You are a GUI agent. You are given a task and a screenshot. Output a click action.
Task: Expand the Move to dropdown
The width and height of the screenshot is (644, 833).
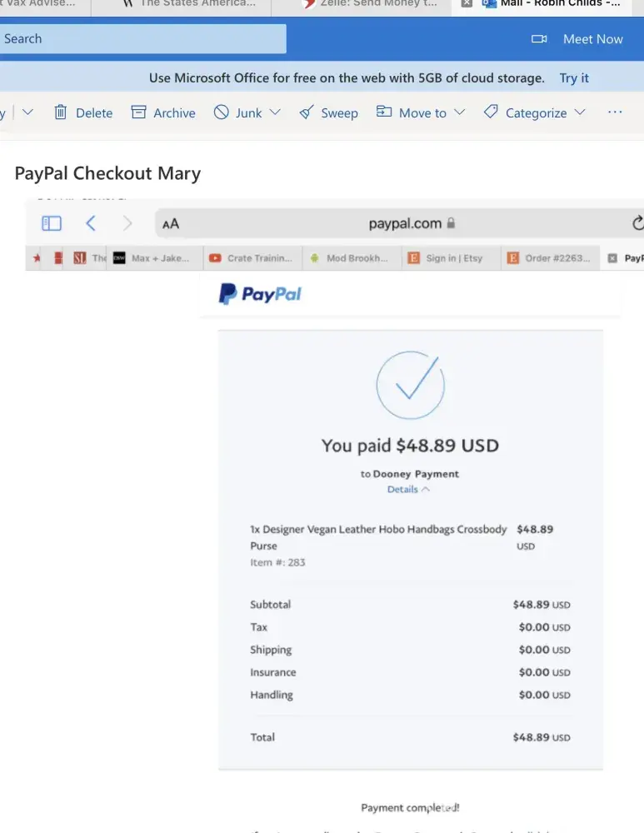coord(459,112)
